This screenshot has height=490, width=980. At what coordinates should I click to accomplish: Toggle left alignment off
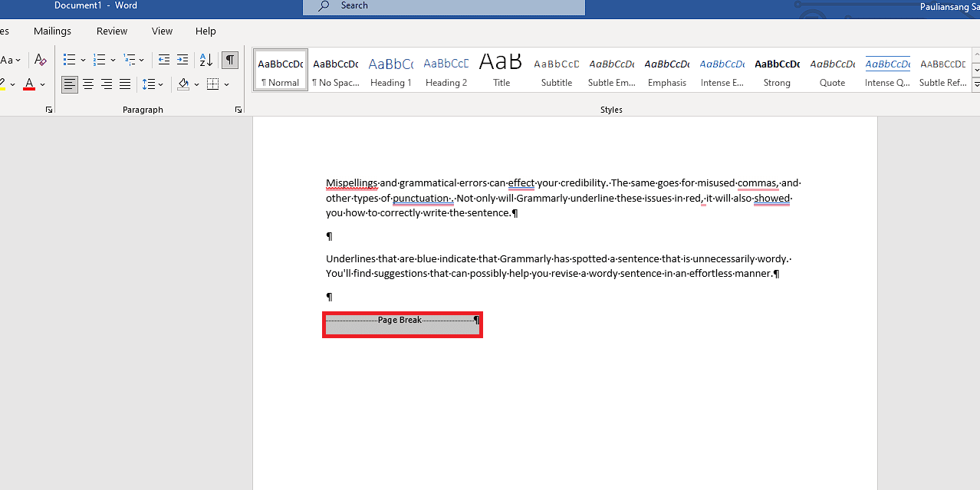pyautogui.click(x=69, y=84)
